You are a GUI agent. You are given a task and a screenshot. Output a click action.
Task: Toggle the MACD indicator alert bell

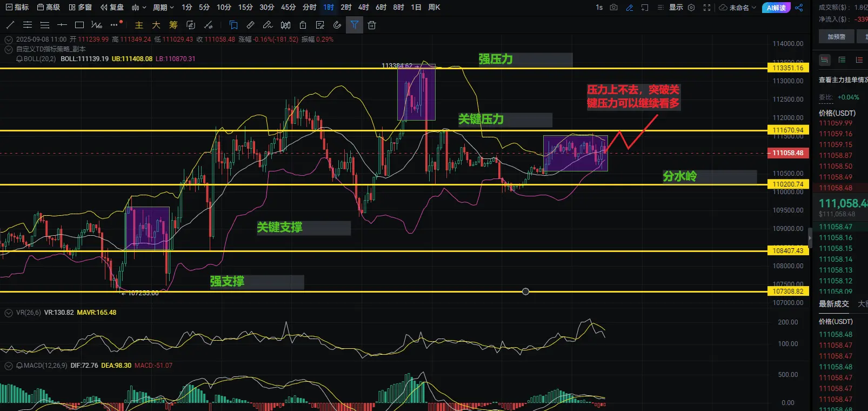coord(19,366)
